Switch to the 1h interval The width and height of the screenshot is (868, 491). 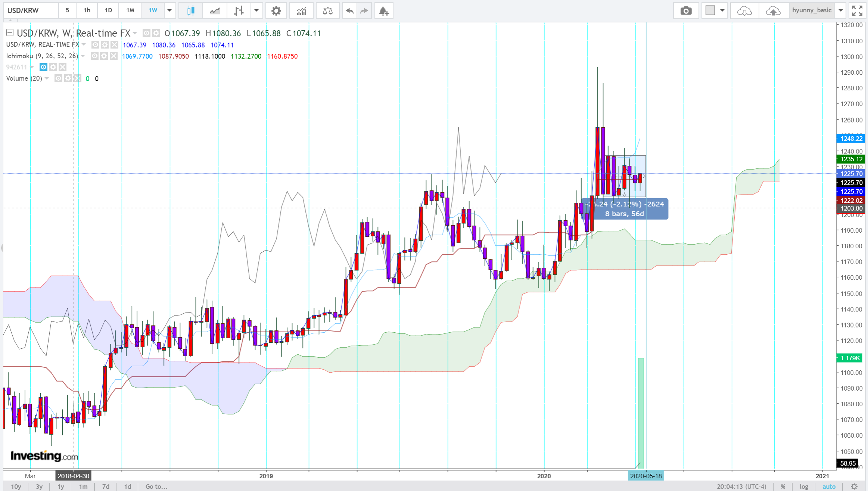[x=87, y=10]
